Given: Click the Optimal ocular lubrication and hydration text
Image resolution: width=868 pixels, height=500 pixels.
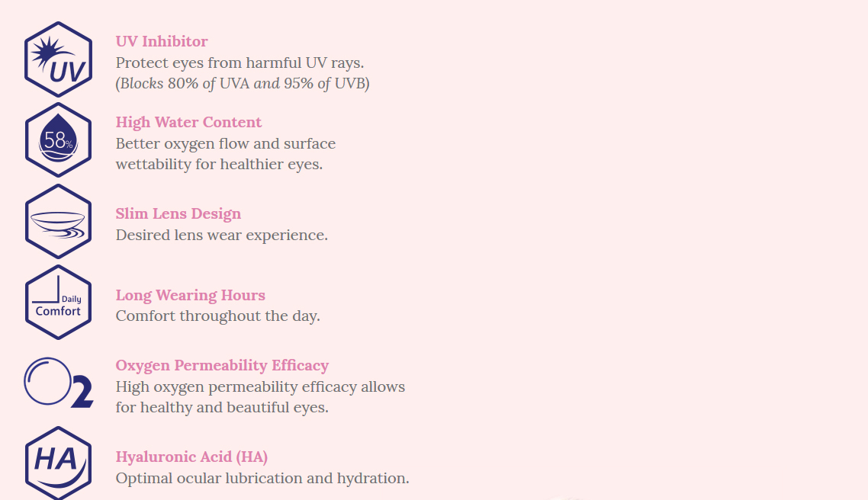Looking at the screenshot, I should [262, 478].
